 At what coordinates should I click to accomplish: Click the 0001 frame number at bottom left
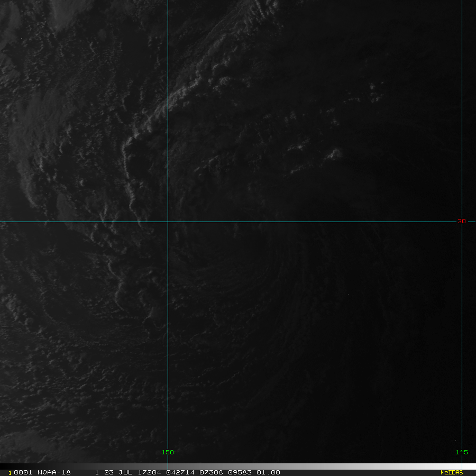(15, 472)
